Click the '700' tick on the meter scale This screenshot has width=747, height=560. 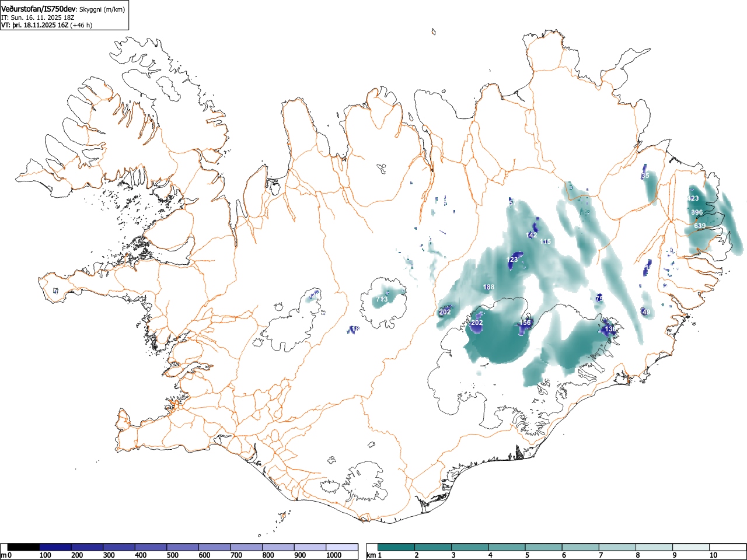pos(236,555)
